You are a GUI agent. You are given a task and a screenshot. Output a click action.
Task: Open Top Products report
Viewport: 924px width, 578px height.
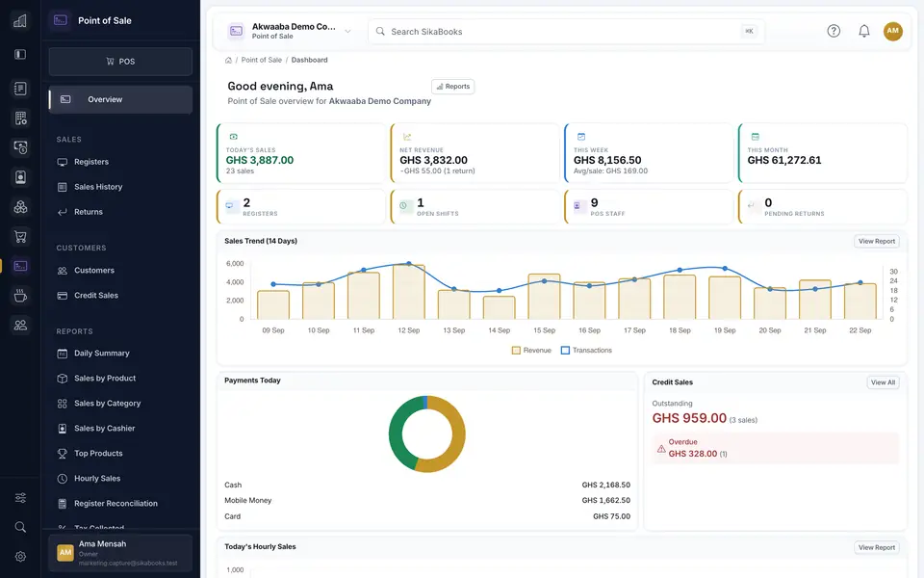click(x=120, y=454)
